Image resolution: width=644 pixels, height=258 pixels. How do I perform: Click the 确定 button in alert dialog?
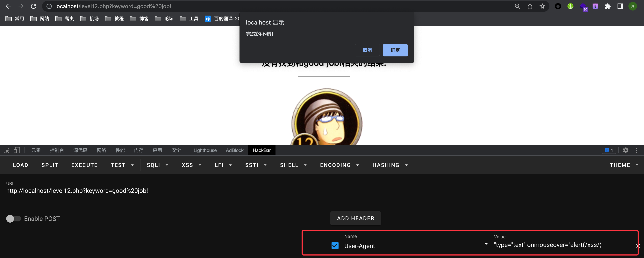click(395, 50)
